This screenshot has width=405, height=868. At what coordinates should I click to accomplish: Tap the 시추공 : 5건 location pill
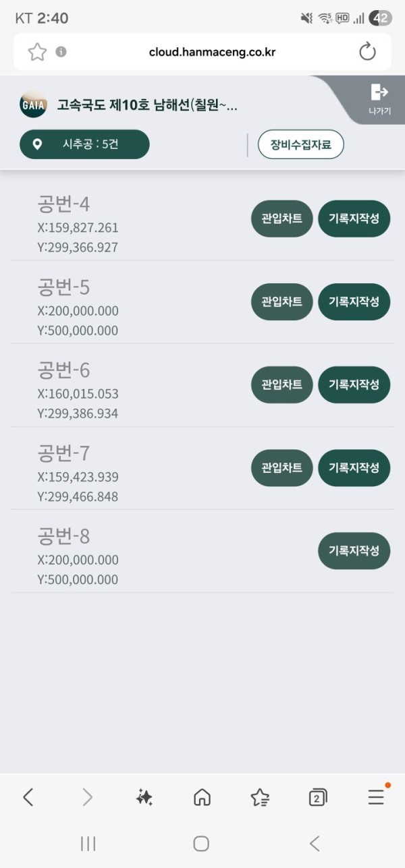point(84,144)
